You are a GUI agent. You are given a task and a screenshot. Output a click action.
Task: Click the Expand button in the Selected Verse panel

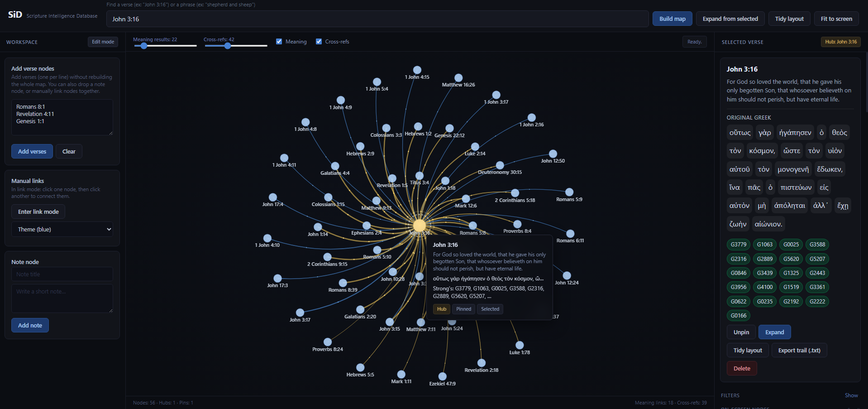point(775,332)
